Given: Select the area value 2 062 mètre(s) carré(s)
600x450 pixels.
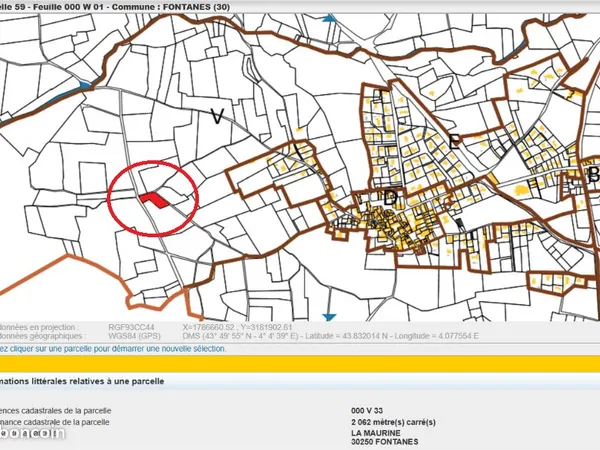Looking at the screenshot, I should tap(393, 422).
